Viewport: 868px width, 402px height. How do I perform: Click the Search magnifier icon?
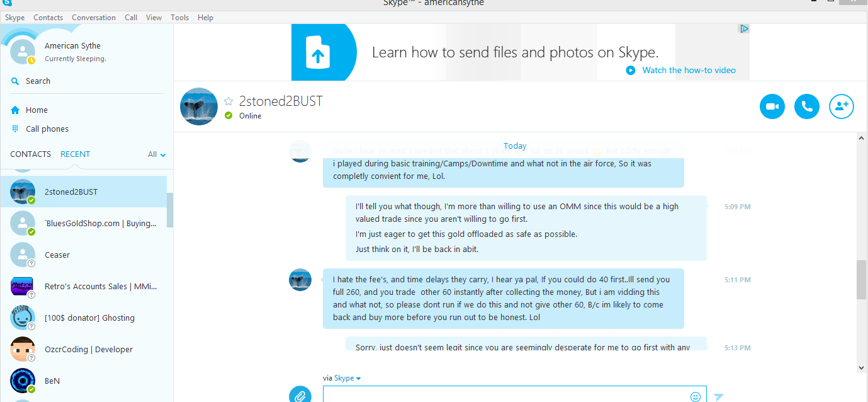click(15, 81)
